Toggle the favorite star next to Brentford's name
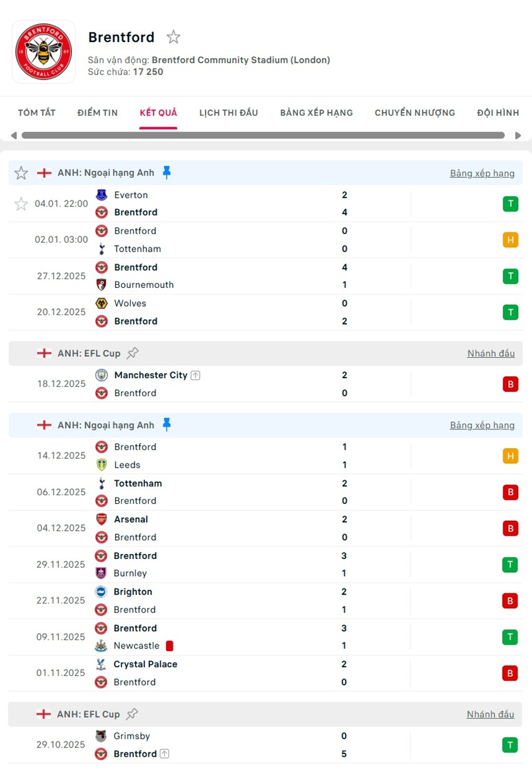Image resolution: width=532 pixels, height=775 pixels. (173, 37)
